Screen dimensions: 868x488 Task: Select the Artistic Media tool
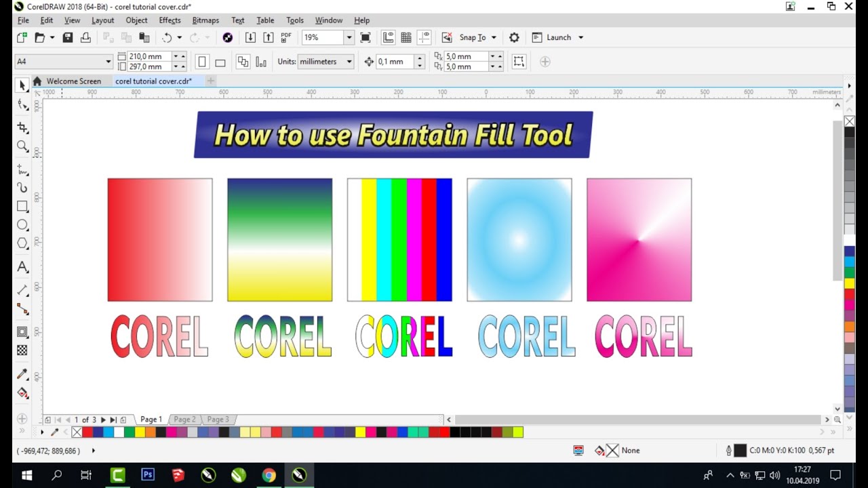pos(22,188)
